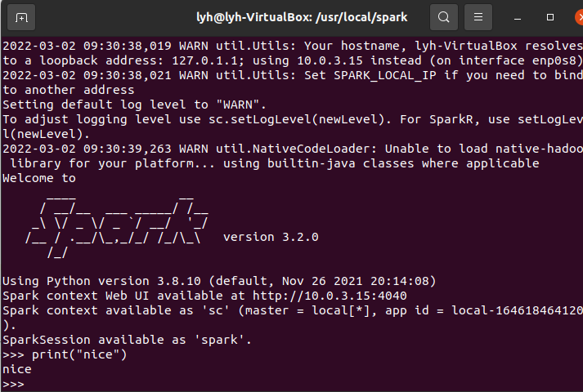Click the timestamp '2022-03-02 09:30:39,263'
583x392 pixels.
coord(87,149)
